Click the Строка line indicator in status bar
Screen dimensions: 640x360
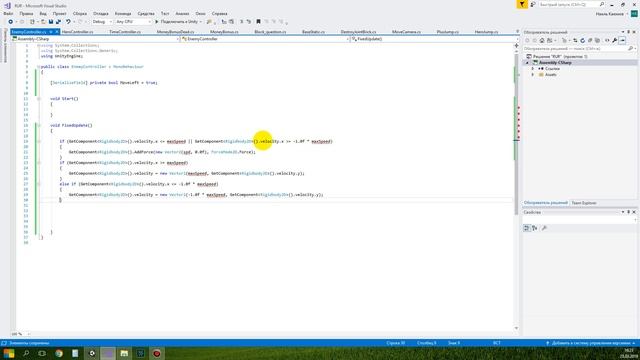click(396, 343)
